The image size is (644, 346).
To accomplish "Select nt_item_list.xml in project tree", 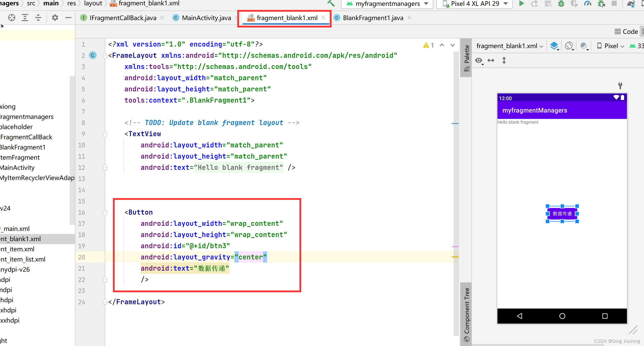I will (x=23, y=259).
